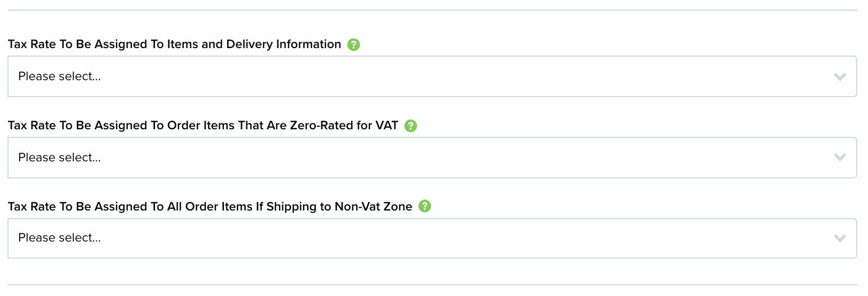Click the Shipping to Non-Vat Zone field label

(210, 207)
